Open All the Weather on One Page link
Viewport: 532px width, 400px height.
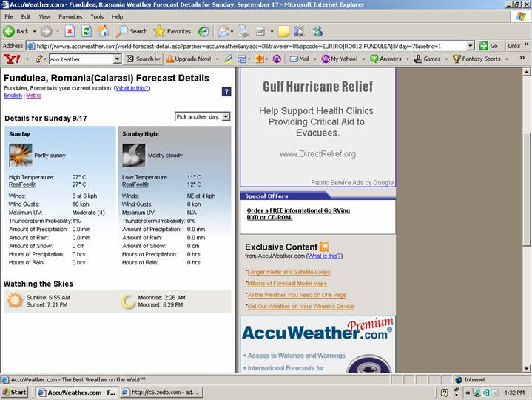point(297,295)
